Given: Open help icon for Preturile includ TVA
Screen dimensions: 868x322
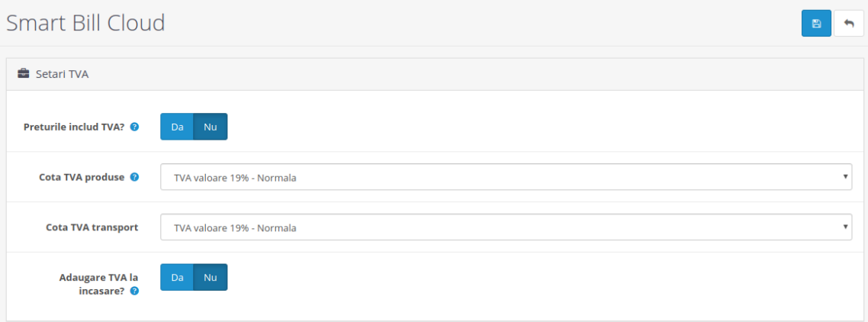Looking at the screenshot, I should (x=134, y=127).
